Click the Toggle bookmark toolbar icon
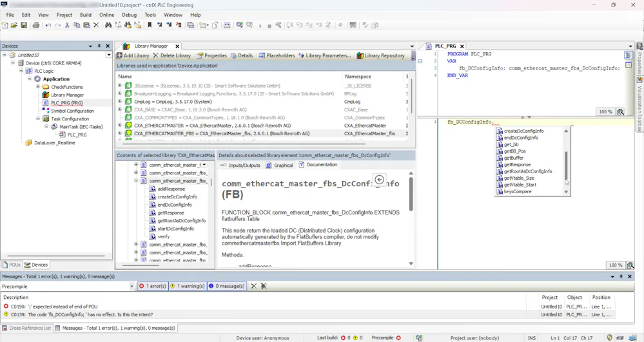The width and height of the screenshot is (644, 342). tap(150, 25)
